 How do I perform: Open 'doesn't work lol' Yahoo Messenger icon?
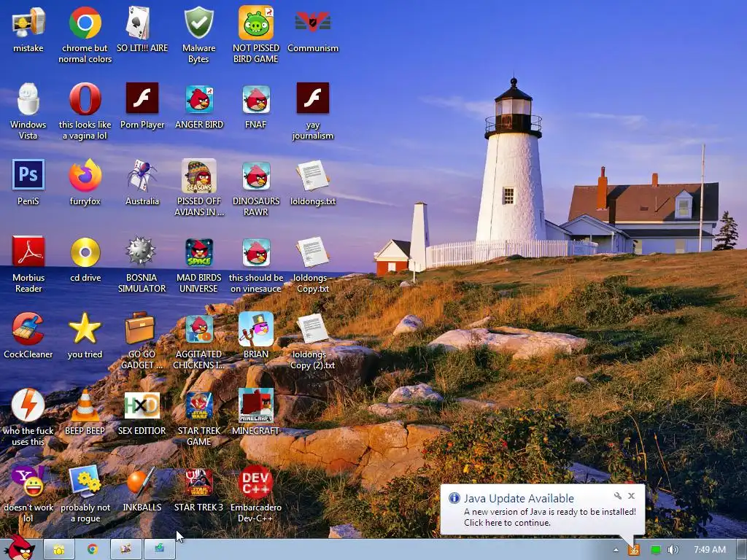click(28, 481)
